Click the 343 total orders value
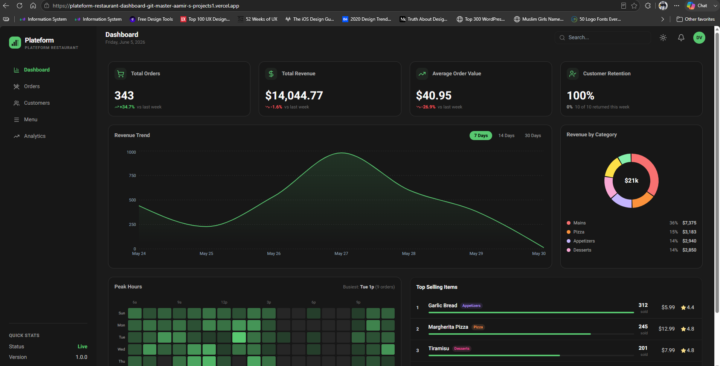Viewport: 720px width, 366px height. coord(124,96)
